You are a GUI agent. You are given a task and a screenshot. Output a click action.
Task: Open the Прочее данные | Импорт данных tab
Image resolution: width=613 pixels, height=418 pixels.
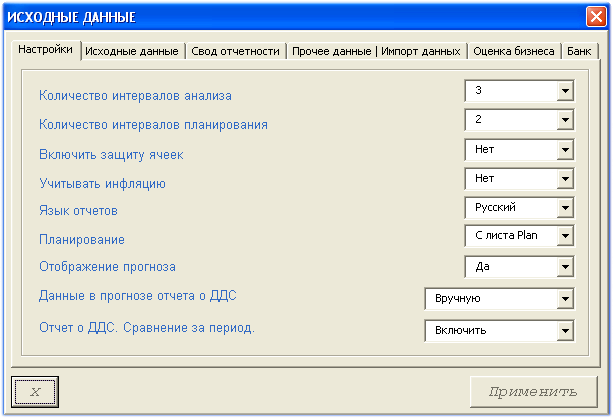(x=376, y=51)
